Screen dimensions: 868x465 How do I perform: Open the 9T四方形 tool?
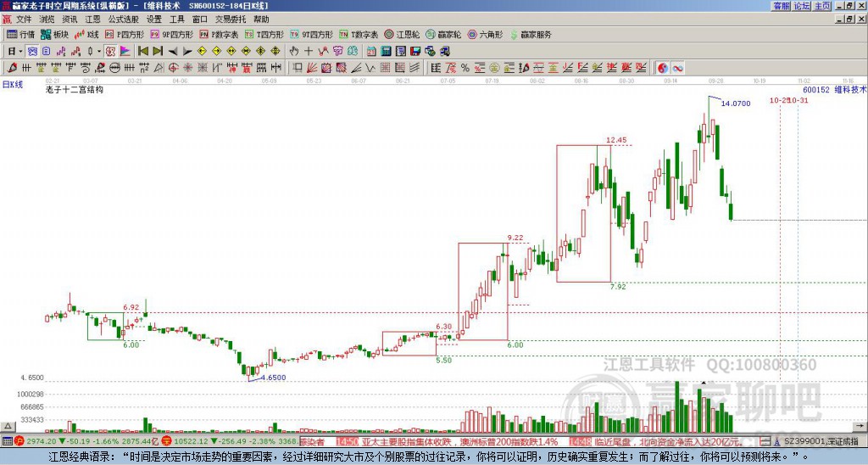click(312, 34)
